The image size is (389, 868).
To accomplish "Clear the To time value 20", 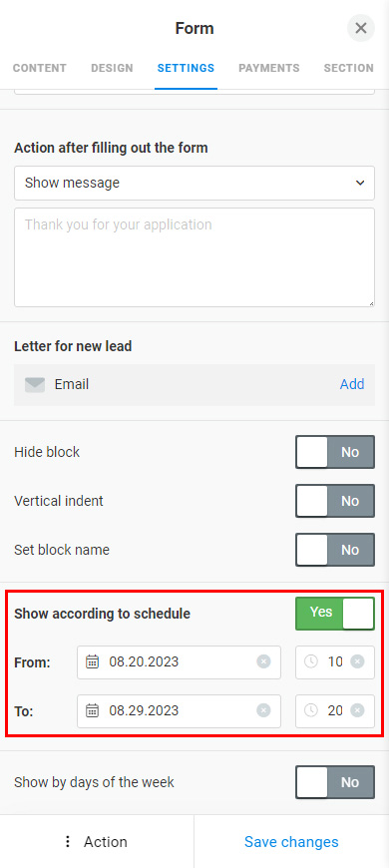I will (357, 710).
